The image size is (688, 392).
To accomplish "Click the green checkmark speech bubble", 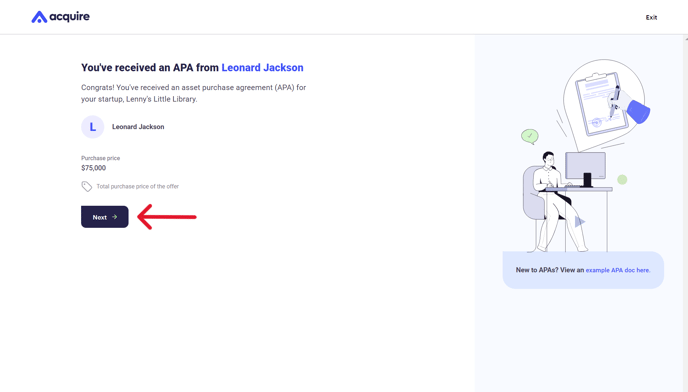I will click(530, 137).
